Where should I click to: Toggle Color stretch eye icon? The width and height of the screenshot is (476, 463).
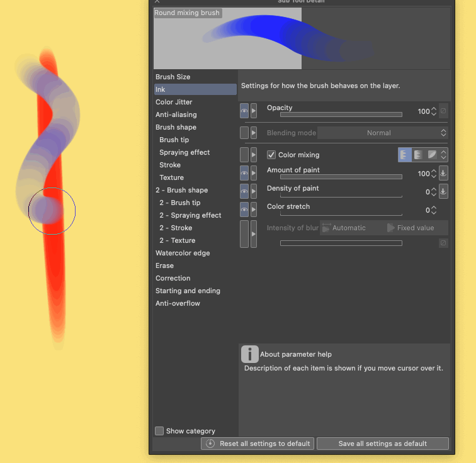(244, 209)
